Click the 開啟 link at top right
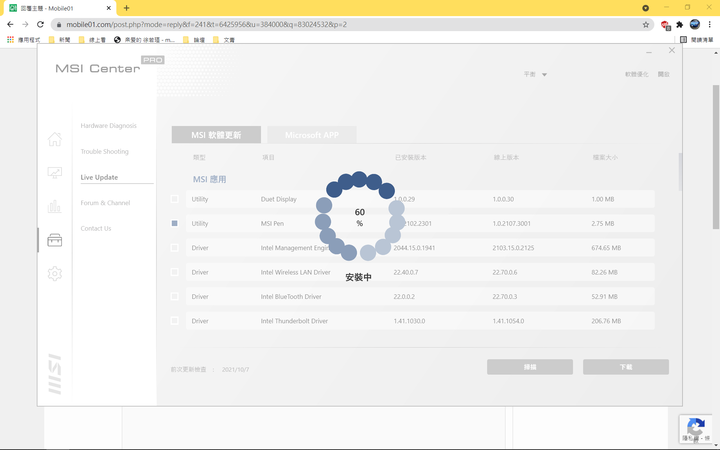This screenshot has width=720, height=450. click(x=664, y=74)
